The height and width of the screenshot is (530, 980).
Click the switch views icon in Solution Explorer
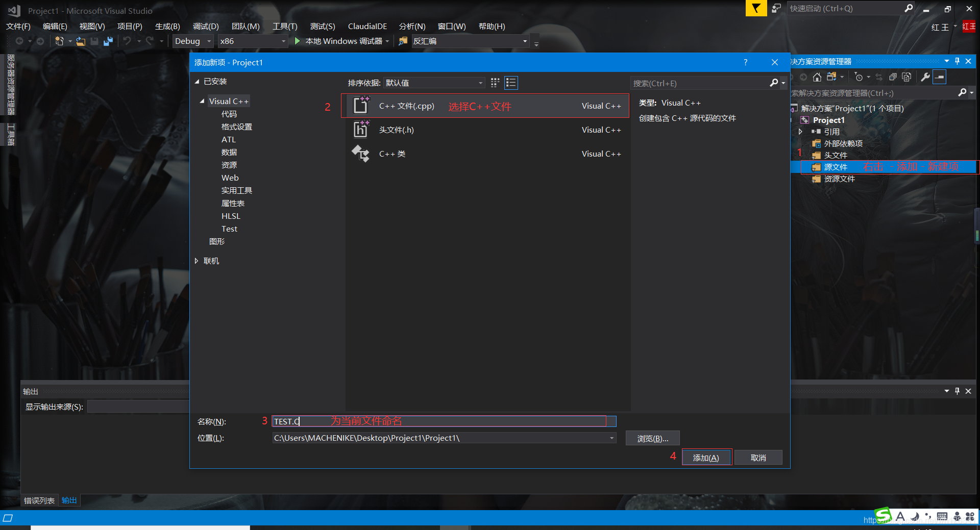[x=831, y=77]
